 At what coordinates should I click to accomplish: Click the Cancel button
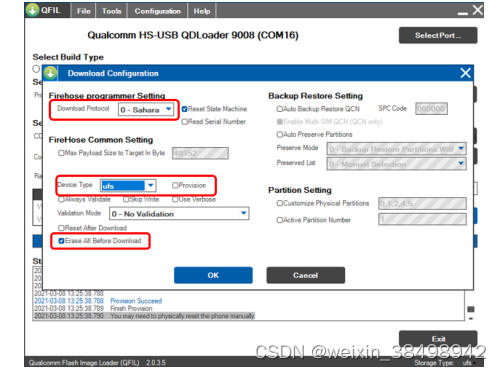[x=306, y=275]
